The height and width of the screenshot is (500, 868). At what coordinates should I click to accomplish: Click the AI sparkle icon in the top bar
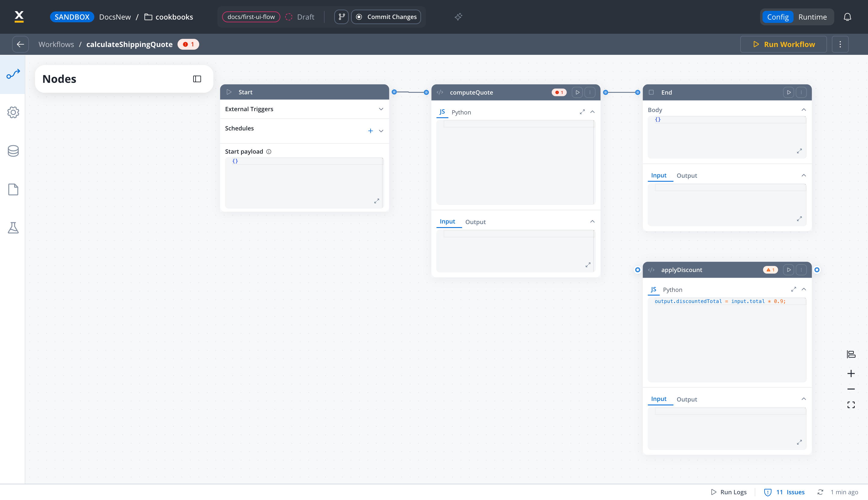[458, 17]
